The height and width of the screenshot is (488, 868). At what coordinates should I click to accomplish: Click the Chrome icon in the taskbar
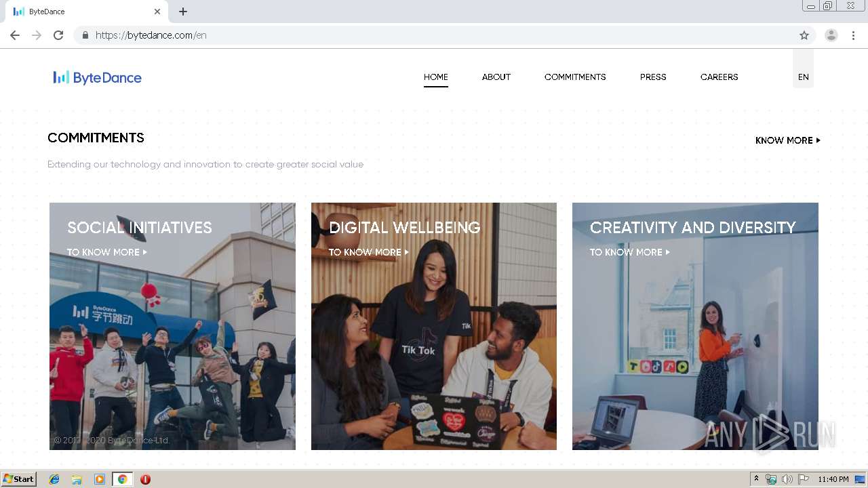coord(122,479)
